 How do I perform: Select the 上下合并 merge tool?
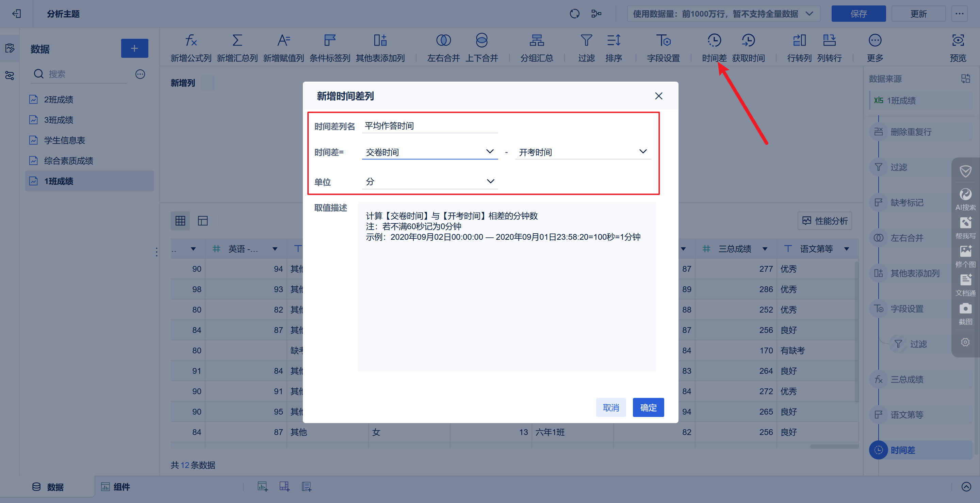pyautogui.click(x=481, y=47)
